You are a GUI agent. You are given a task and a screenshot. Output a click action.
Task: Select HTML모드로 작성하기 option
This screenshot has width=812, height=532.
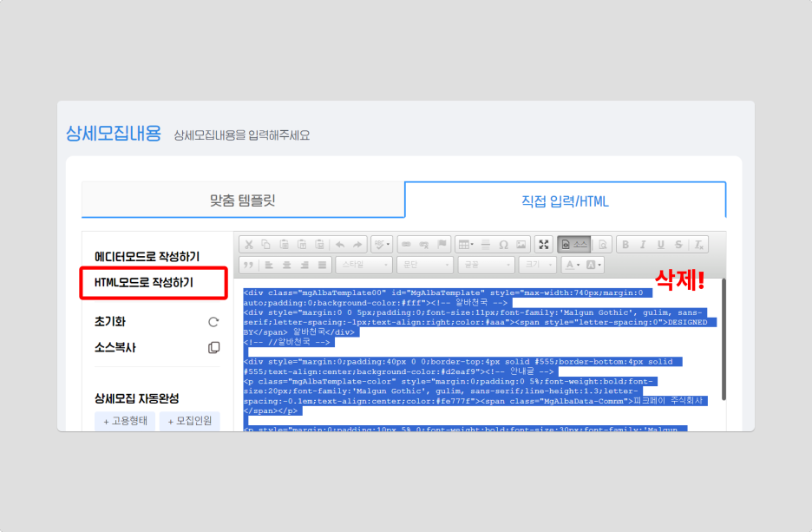pos(143,282)
